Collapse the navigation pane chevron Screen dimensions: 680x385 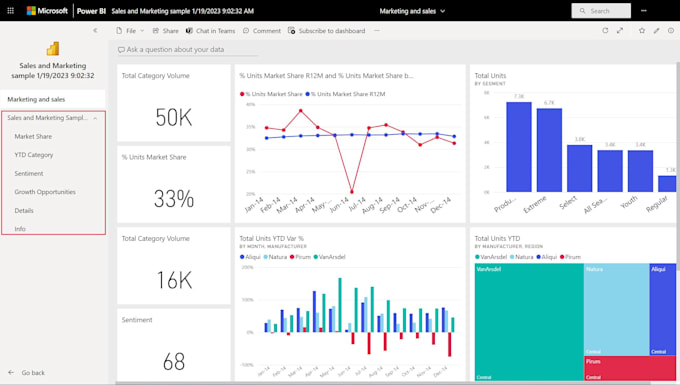coord(95,30)
